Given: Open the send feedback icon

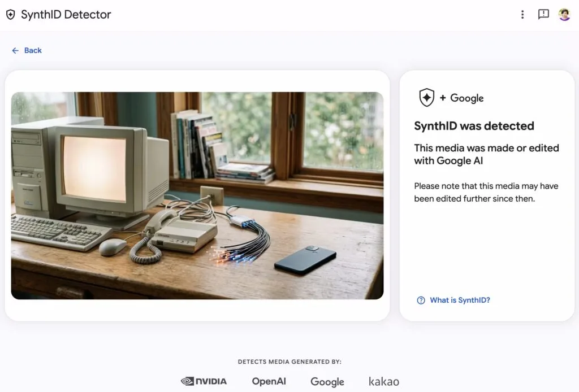Looking at the screenshot, I should [x=543, y=14].
